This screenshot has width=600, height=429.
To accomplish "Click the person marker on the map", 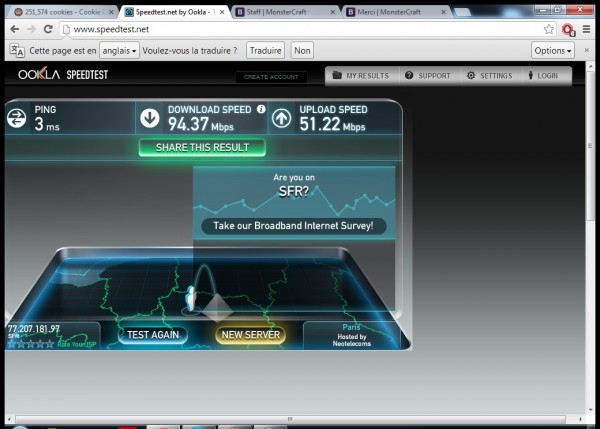I will (x=191, y=299).
